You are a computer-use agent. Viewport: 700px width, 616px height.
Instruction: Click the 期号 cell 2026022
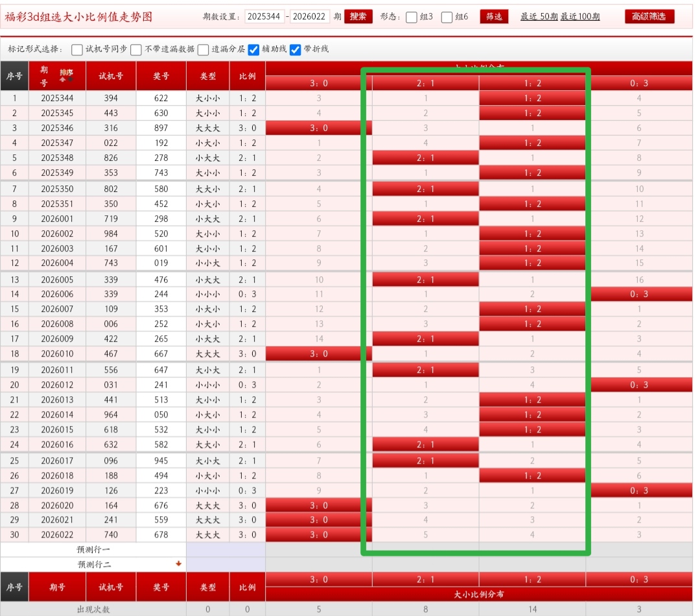(x=57, y=535)
